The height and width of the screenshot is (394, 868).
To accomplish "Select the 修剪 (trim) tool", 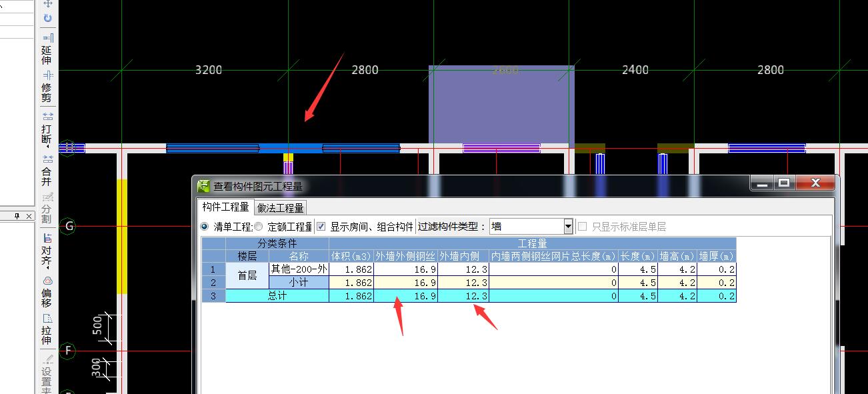I will click(47, 87).
